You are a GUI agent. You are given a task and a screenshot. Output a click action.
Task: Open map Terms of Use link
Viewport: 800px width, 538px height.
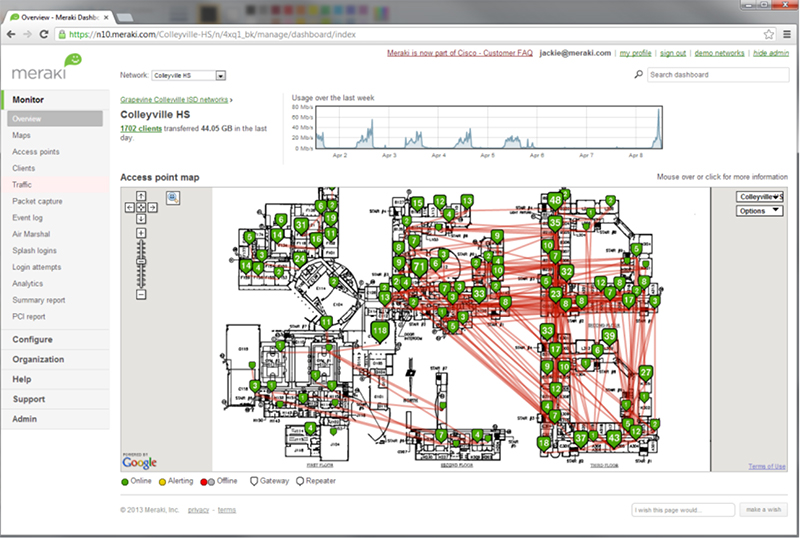[767, 466]
